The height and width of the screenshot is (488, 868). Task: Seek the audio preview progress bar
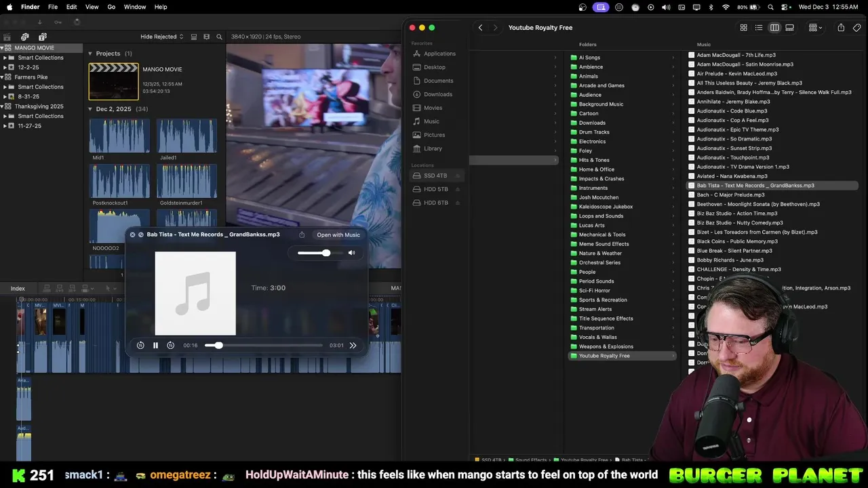pos(264,346)
